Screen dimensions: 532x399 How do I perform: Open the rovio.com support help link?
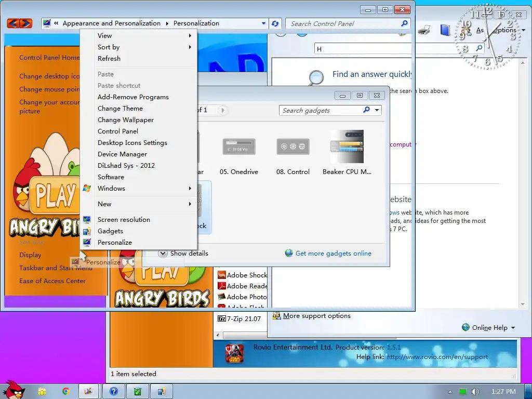[437, 356]
